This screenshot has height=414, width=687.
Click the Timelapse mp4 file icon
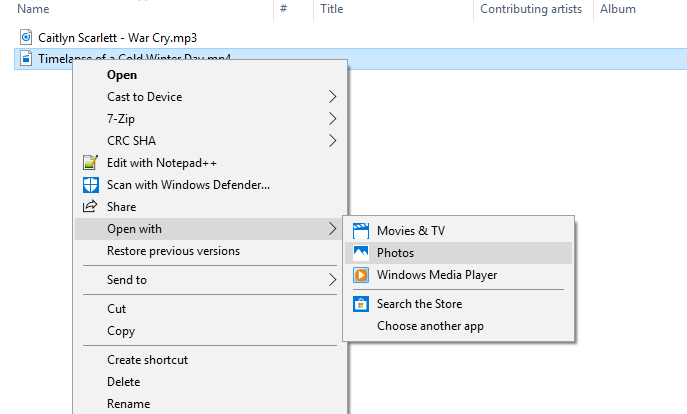click(x=26, y=58)
